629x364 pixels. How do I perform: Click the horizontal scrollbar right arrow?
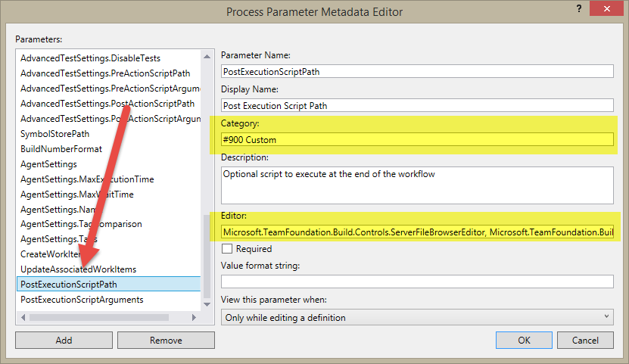[195, 317]
